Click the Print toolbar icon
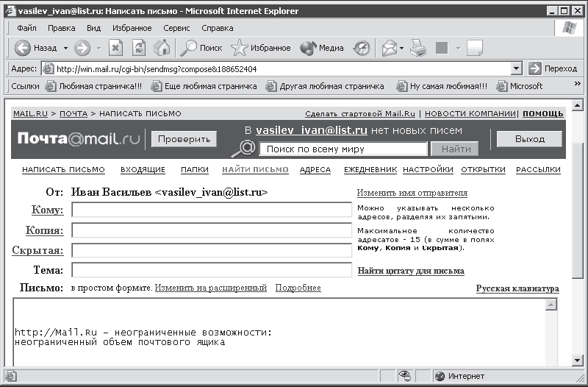The width and height of the screenshot is (588, 387). click(x=418, y=48)
